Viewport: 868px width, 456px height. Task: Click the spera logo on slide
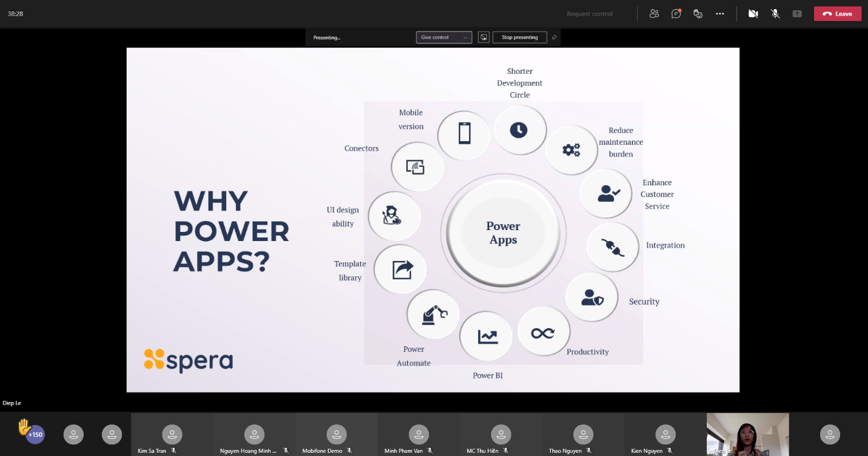(x=189, y=360)
